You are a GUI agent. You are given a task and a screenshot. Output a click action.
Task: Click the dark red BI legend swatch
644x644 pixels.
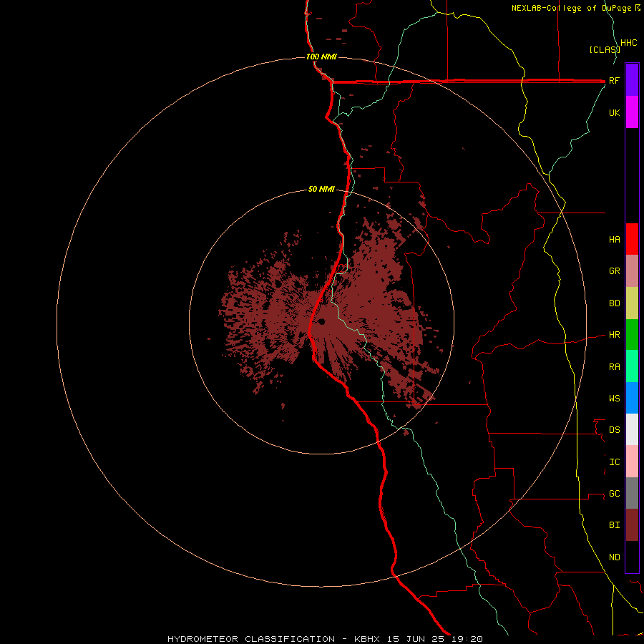pos(632,525)
